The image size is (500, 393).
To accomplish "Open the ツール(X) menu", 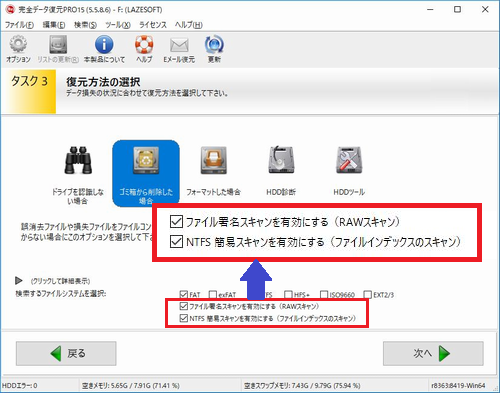I will pyautogui.click(x=118, y=25).
